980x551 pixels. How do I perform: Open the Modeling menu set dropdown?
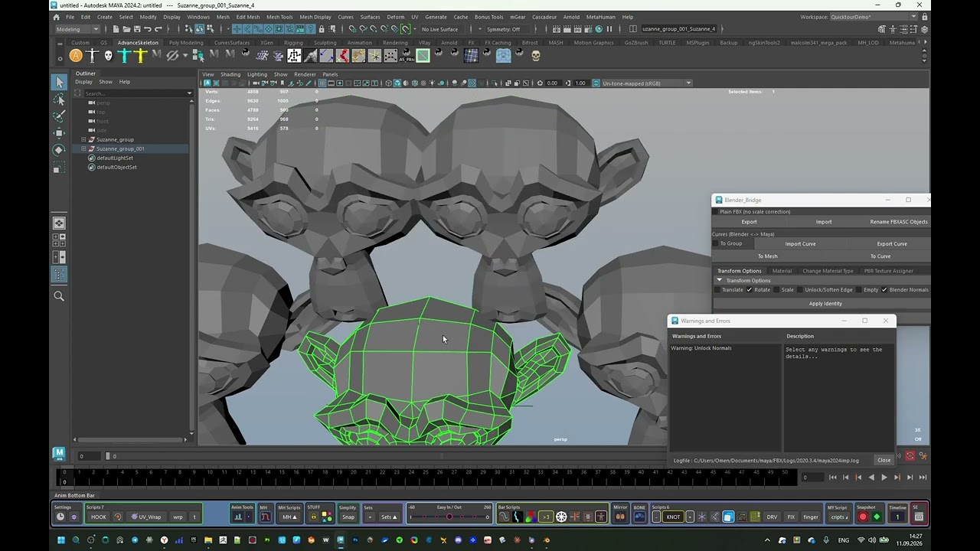(78, 29)
